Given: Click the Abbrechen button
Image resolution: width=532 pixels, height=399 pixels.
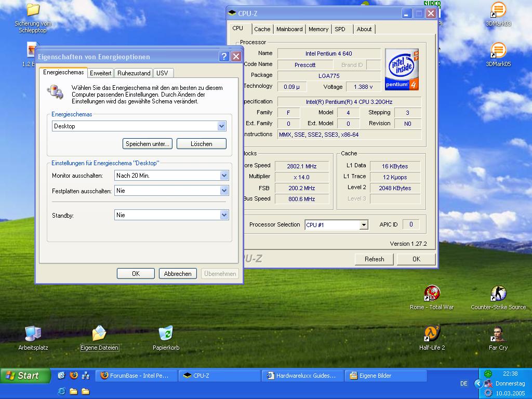Looking at the screenshot, I should pos(178,273).
